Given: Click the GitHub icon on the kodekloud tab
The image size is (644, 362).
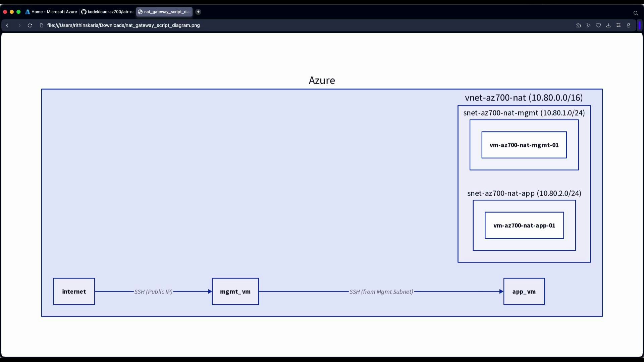Looking at the screenshot, I should point(84,12).
